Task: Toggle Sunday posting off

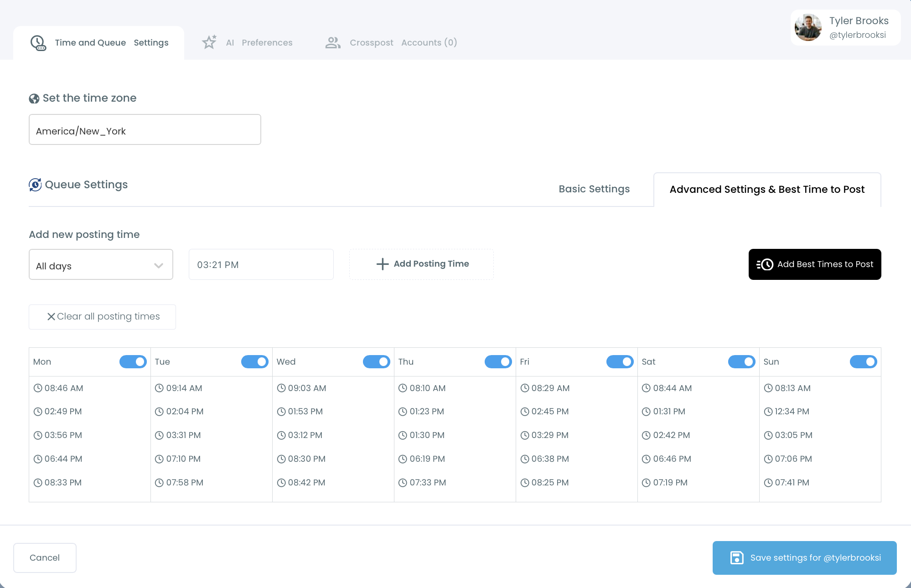Action: pos(864,362)
